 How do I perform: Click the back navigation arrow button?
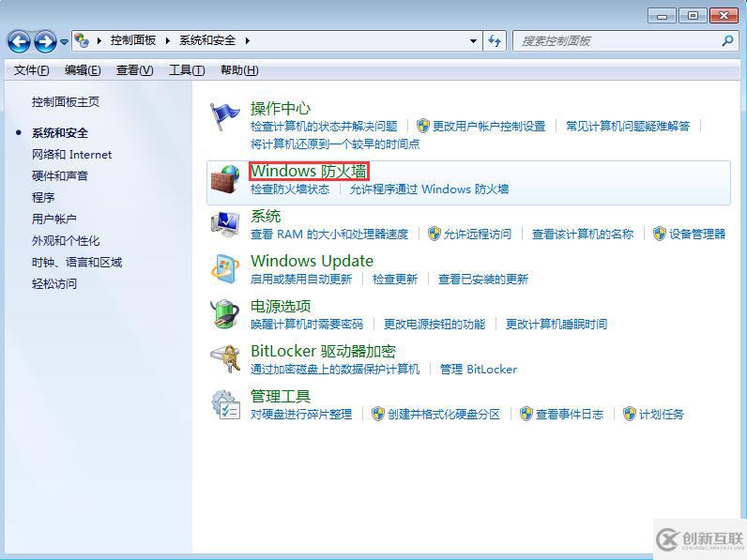point(19,41)
